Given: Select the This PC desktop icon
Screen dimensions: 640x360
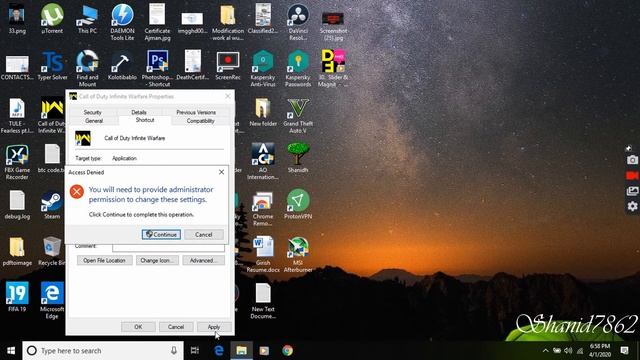Looking at the screenshot, I should (x=87, y=18).
